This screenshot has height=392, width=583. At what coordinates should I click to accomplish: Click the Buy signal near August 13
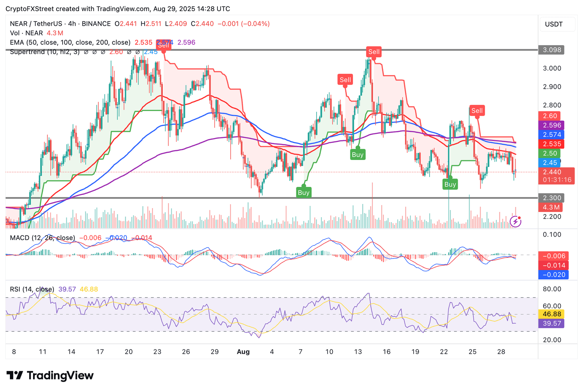358,155
